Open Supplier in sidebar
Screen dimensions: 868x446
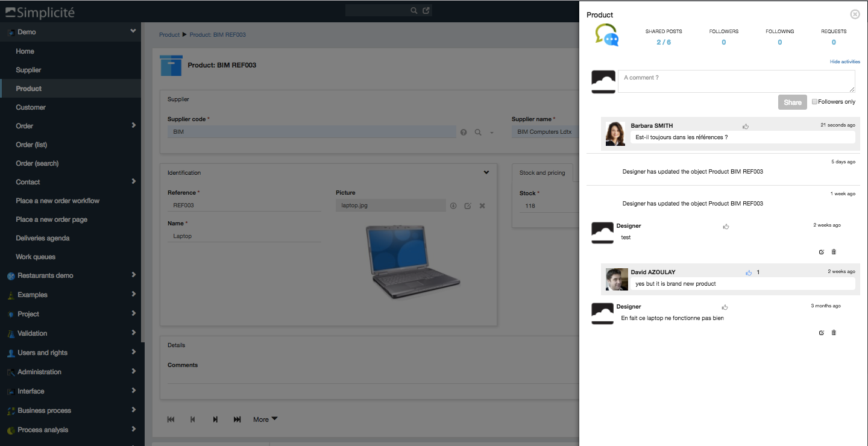(x=28, y=70)
